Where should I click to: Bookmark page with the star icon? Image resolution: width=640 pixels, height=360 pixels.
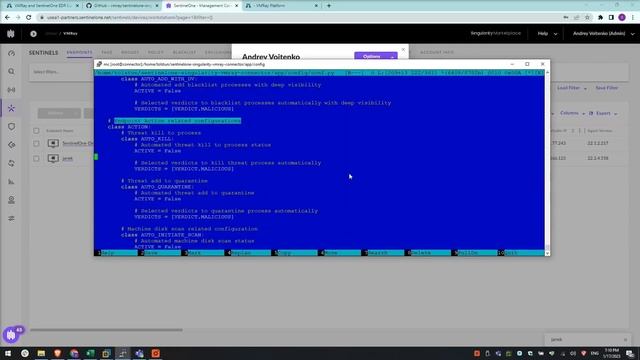(587, 18)
